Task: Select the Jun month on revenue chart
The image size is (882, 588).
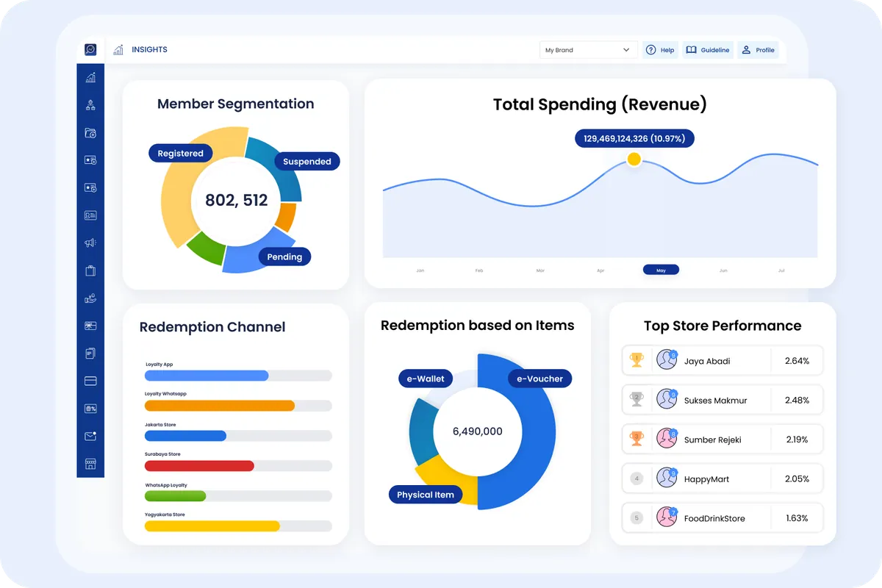Action: point(723,270)
